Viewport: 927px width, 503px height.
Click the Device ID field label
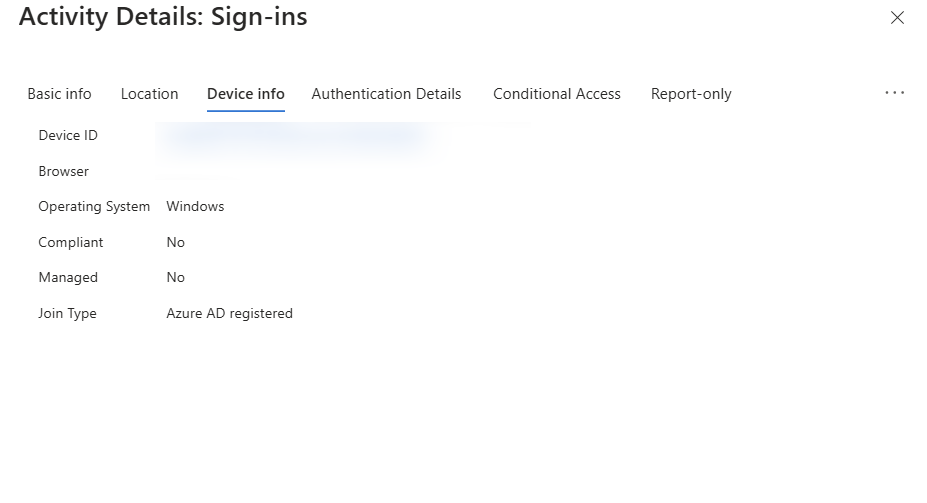68,136
